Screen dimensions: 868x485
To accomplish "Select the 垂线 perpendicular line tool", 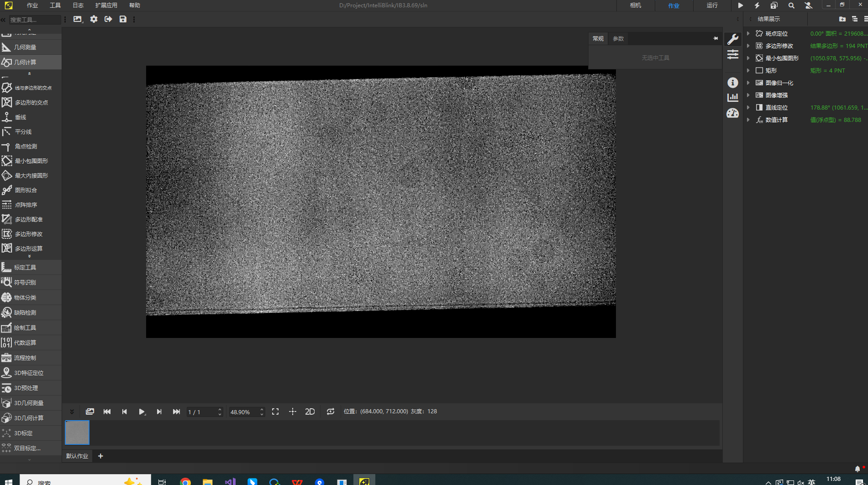I will [x=21, y=117].
